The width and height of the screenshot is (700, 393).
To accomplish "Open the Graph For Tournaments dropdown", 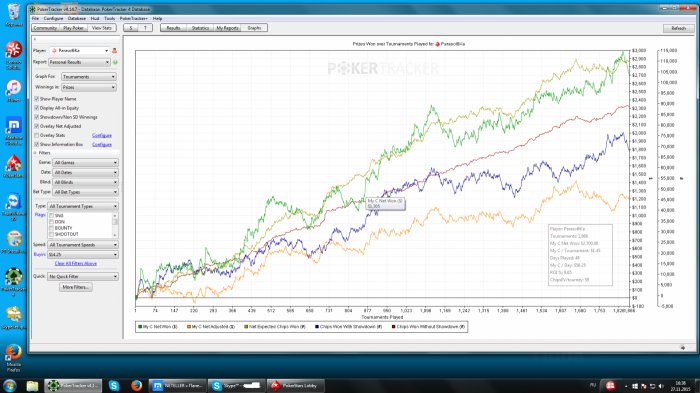I will (x=89, y=77).
